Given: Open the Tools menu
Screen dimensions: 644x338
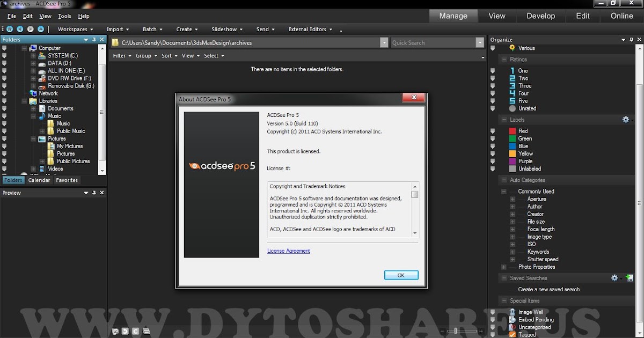Looking at the screenshot, I should [x=64, y=17].
